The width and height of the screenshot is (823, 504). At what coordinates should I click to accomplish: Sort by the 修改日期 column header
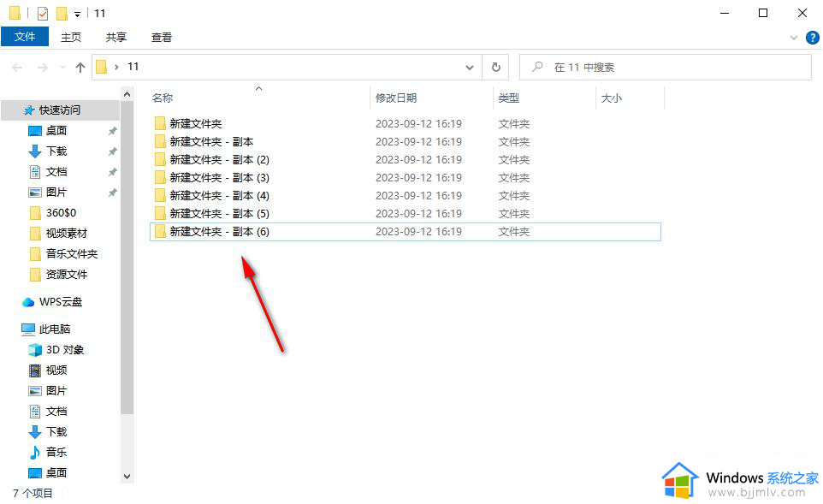pyautogui.click(x=396, y=98)
